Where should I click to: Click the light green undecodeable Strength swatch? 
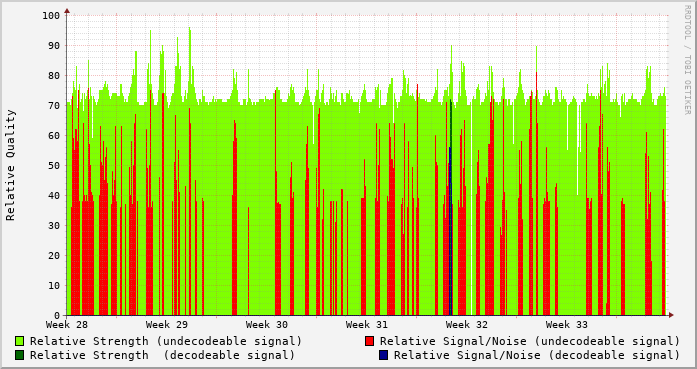pyautogui.click(x=20, y=341)
